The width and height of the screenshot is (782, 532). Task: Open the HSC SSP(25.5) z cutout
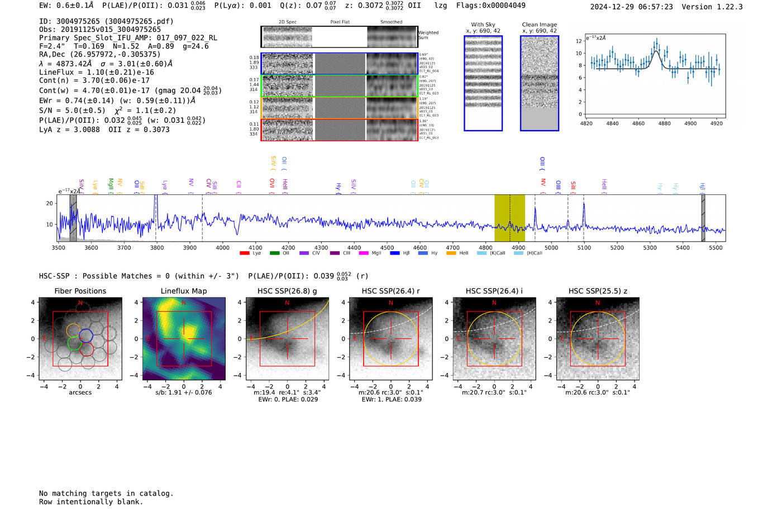tap(598, 339)
